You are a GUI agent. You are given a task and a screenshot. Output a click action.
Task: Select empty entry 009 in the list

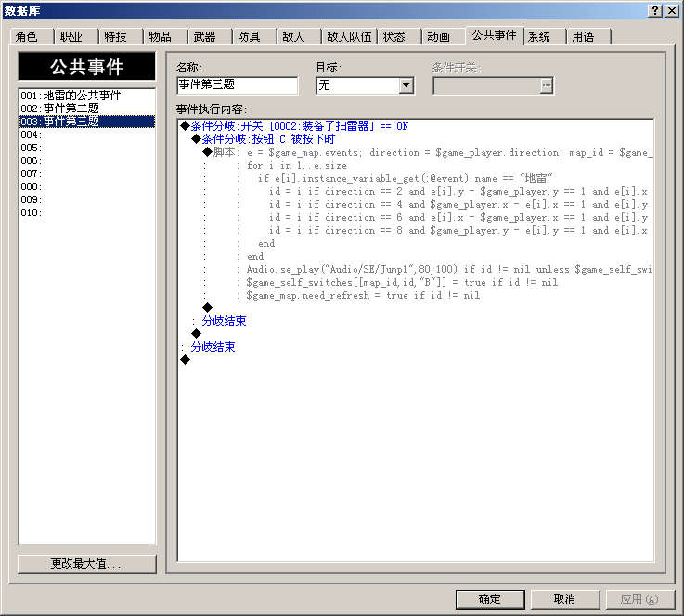(87, 199)
